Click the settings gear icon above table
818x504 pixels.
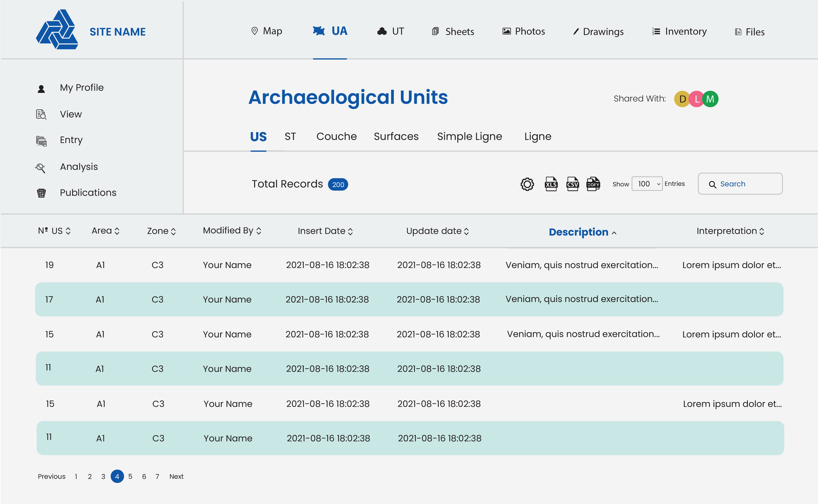[527, 184]
